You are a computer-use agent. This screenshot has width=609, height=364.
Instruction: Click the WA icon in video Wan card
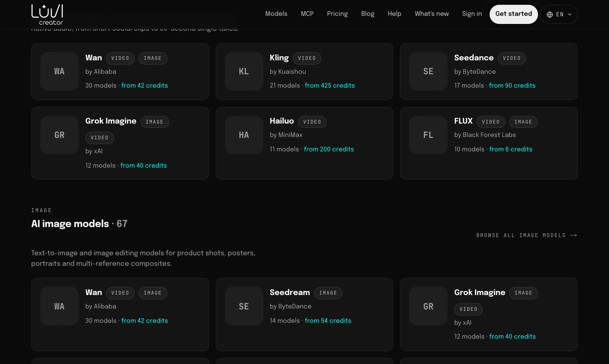pyautogui.click(x=59, y=71)
